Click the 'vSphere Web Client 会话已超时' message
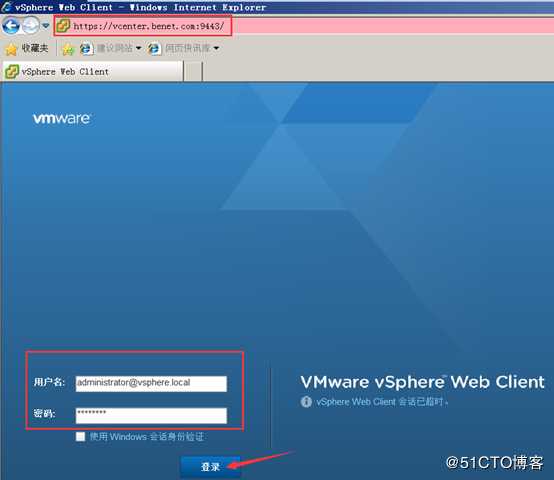The height and width of the screenshot is (480, 554). coord(382,402)
